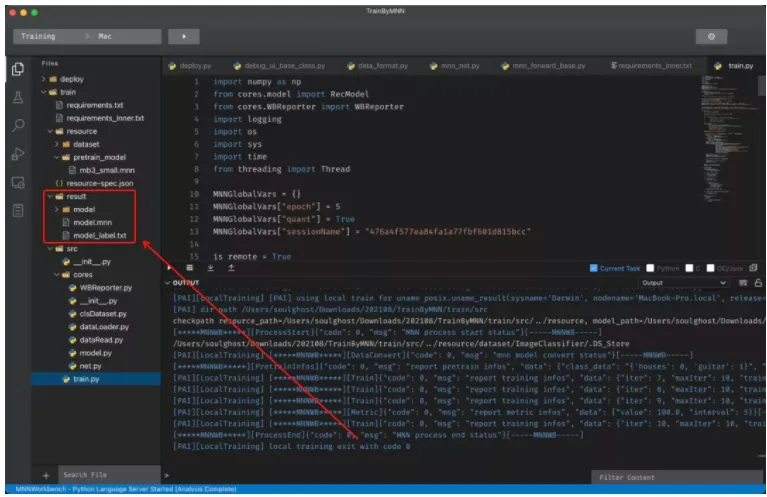Collapse the cores folder
This screenshot has height=497, width=767.
pyautogui.click(x=56, y=274)
